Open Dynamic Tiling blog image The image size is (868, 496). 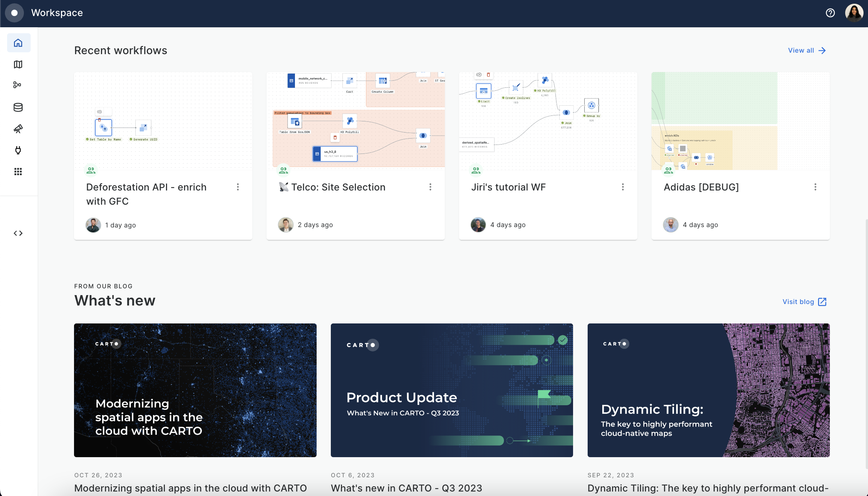tap(709, 390)
